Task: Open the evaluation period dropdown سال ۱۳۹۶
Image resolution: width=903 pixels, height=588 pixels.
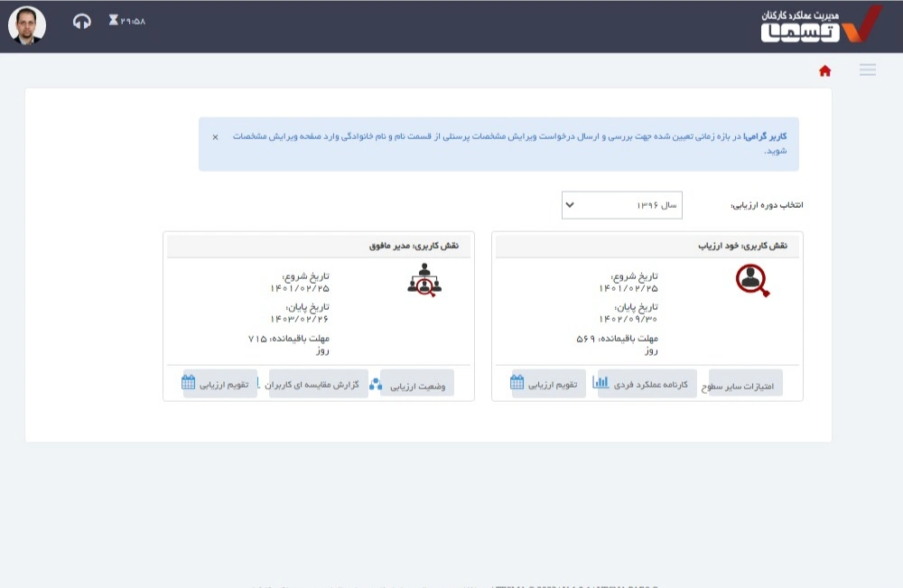Action: pyautogui.click(x=621, y=205)
